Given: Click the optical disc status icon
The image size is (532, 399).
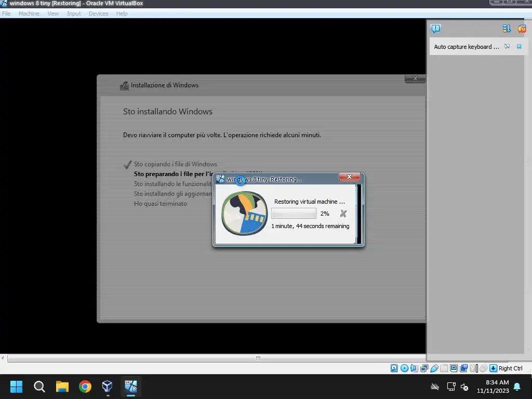Looking at the screenshot, I should pyautogui.click(x=404, y=368).
